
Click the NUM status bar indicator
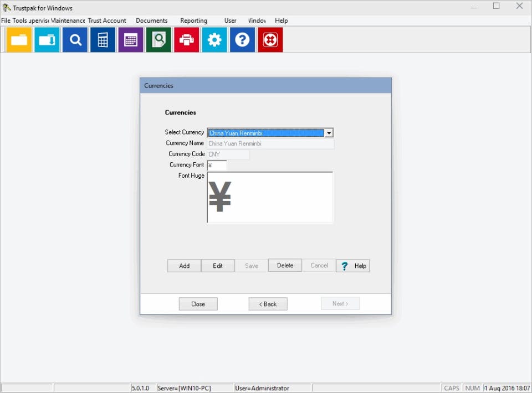click(x=473, y=388)
